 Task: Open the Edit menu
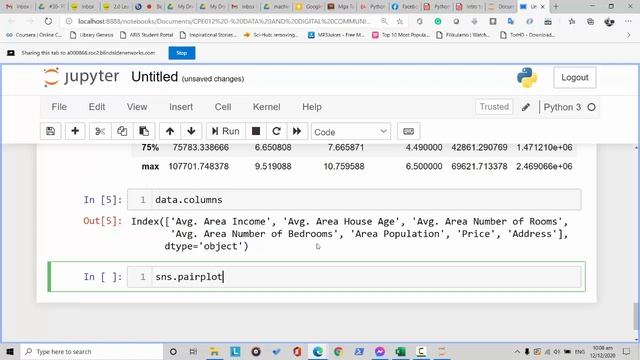[97, 107]
